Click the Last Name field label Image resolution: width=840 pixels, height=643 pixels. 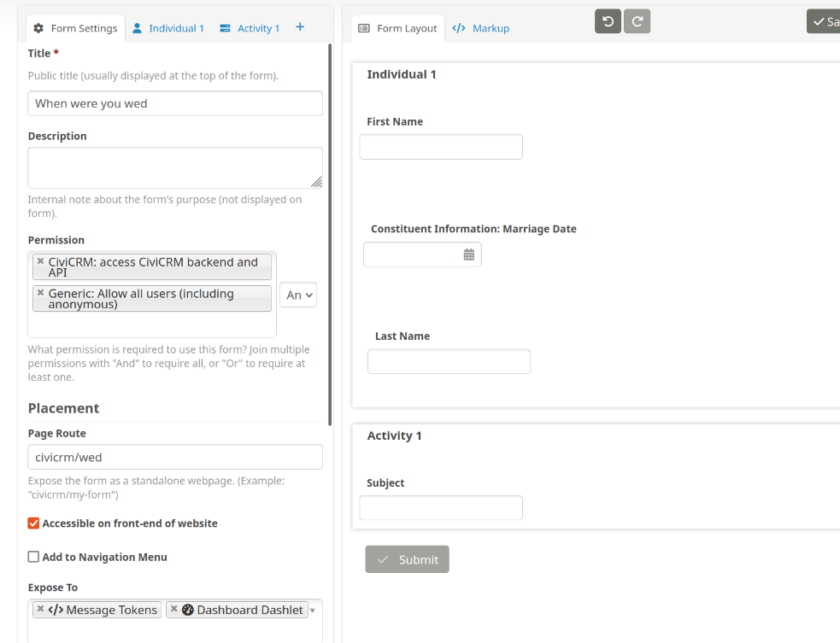click(402, 336)
